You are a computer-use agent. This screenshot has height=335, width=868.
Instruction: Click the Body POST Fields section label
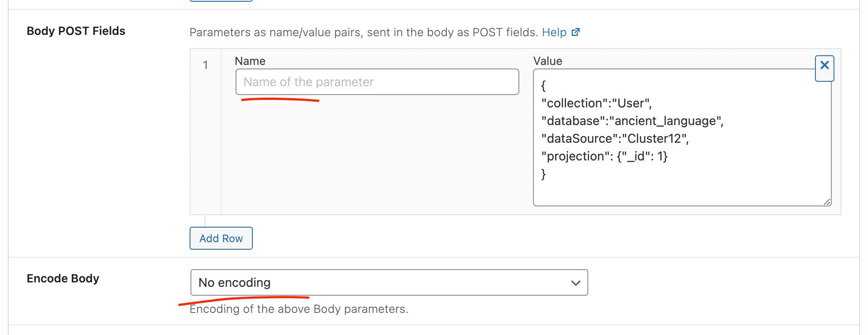pyautogui.click(x=76, y=31)
